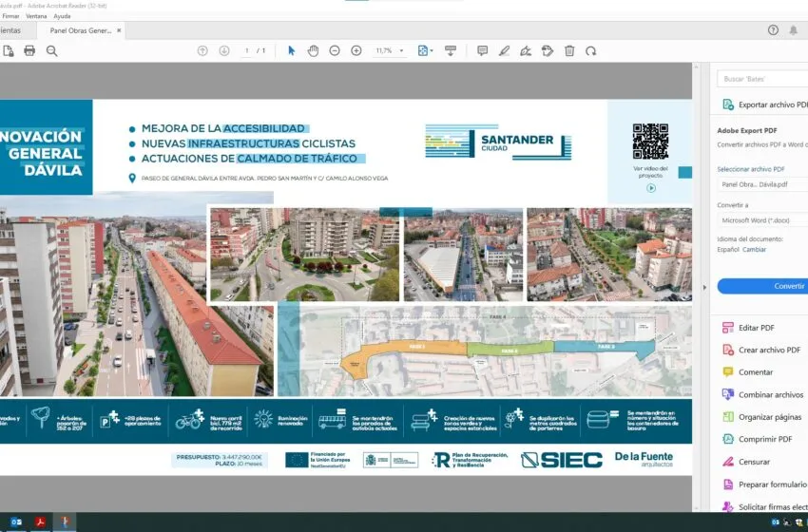Click the current page number field
This screenshot has height=532, width=808.
247,50
